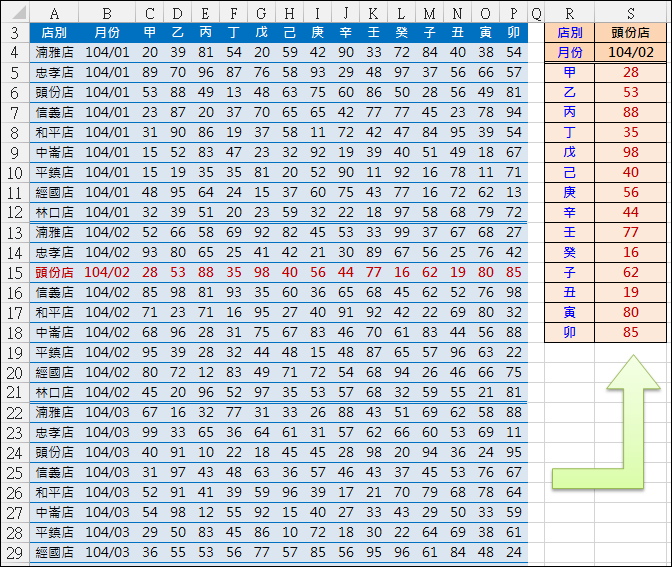Click red 104/02 cell in row 15
This screenshot has height=567, width=672.
pyautogui.click(x=107, y=273)
